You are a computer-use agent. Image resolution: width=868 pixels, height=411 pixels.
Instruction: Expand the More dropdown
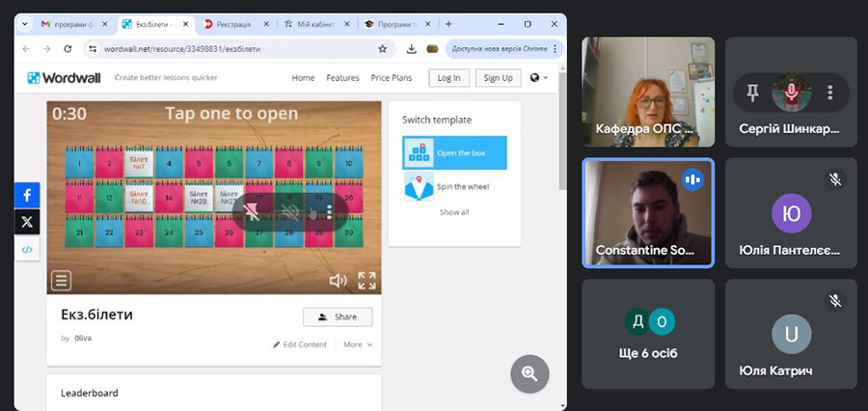[357, 344]
